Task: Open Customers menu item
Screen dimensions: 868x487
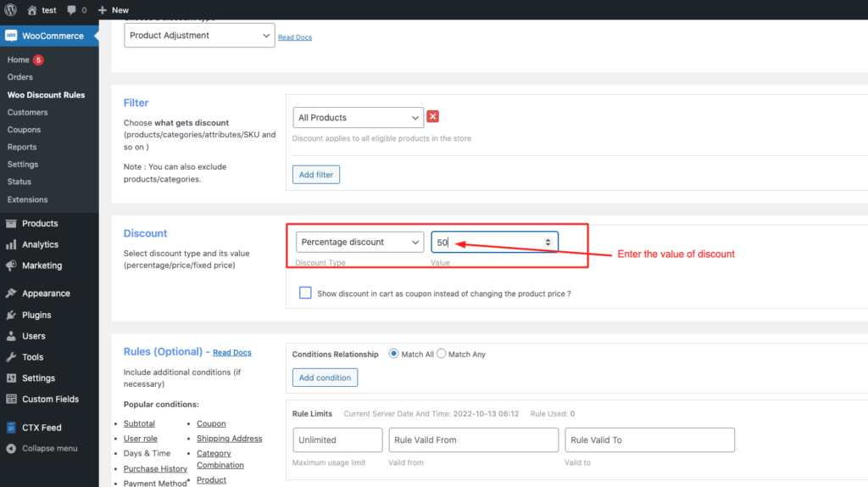Action: tap(28, 112)
